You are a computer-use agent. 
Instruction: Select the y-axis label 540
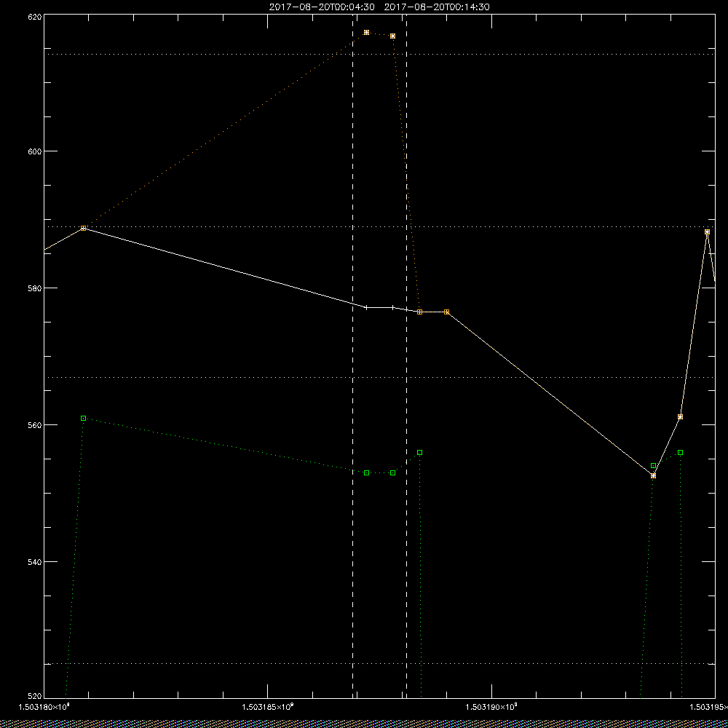[x=35, y=561]
